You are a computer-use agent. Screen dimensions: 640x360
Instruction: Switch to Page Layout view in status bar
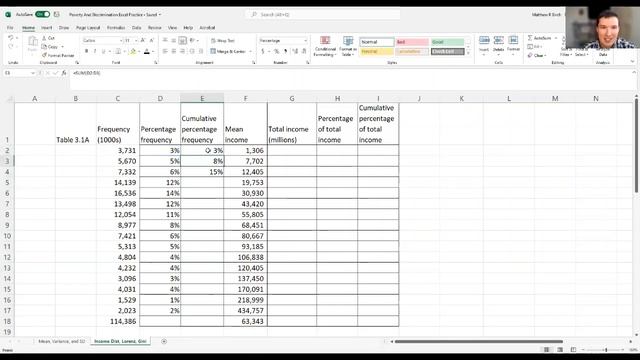coord(560,350)
